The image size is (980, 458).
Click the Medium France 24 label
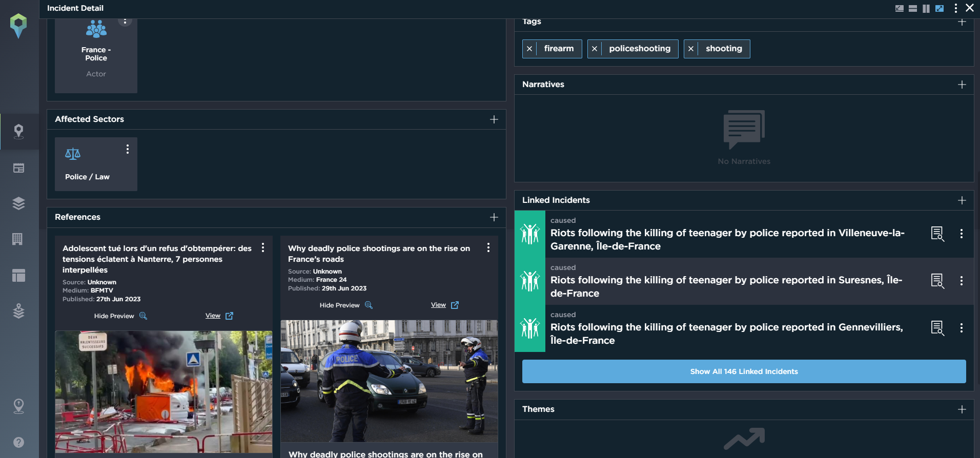coord(317,280)
